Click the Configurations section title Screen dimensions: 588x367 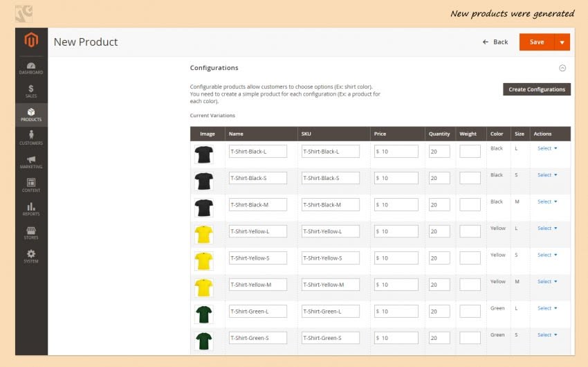tap(214, 68)
